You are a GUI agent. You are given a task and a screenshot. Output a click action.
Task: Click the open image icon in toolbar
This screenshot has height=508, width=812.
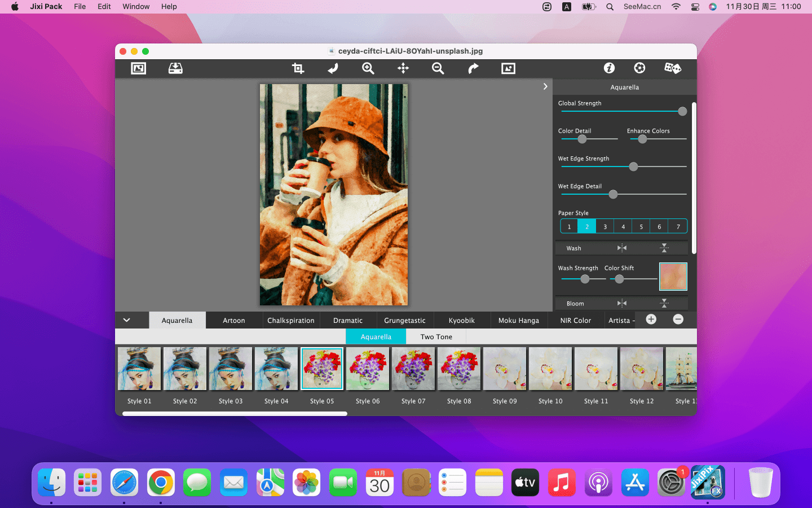click(x=138, y=68)
